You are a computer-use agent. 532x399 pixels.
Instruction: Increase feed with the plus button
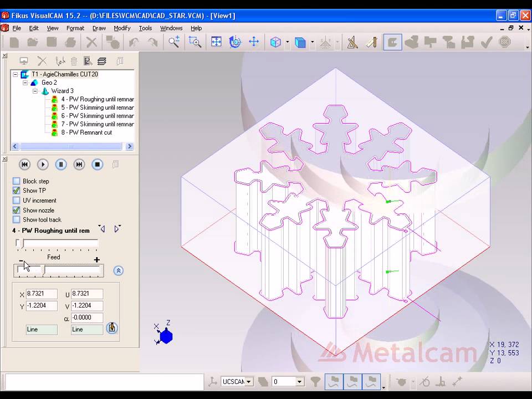click(x=96, y=260)
